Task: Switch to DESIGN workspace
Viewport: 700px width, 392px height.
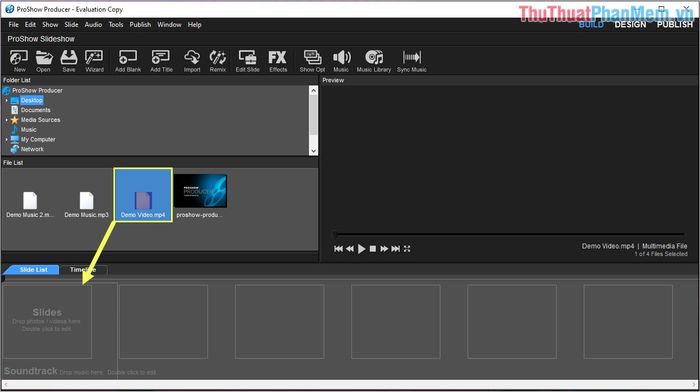Action: tap(630, 25)
